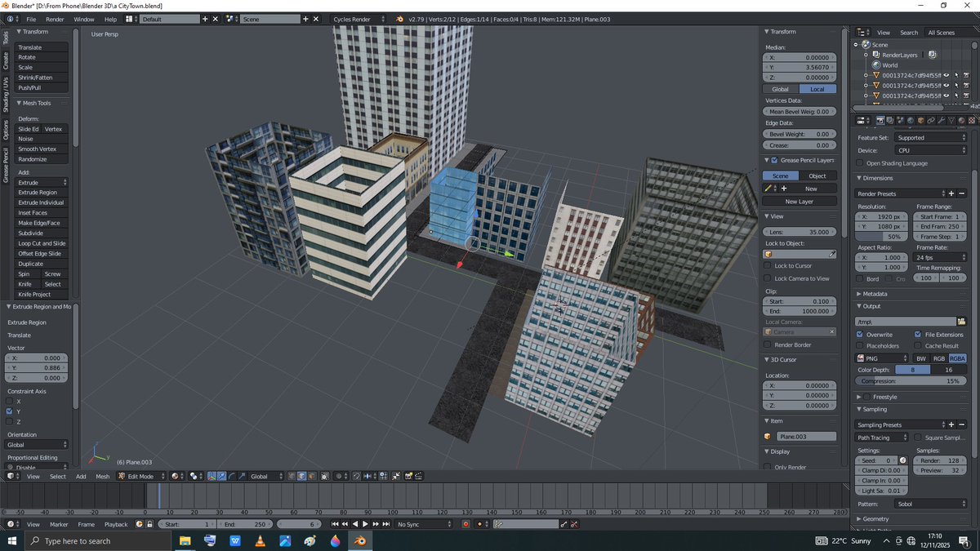Click the Make Edge/Face button
980x551 pixels.
pyautogui.click(x=42, y=223)
